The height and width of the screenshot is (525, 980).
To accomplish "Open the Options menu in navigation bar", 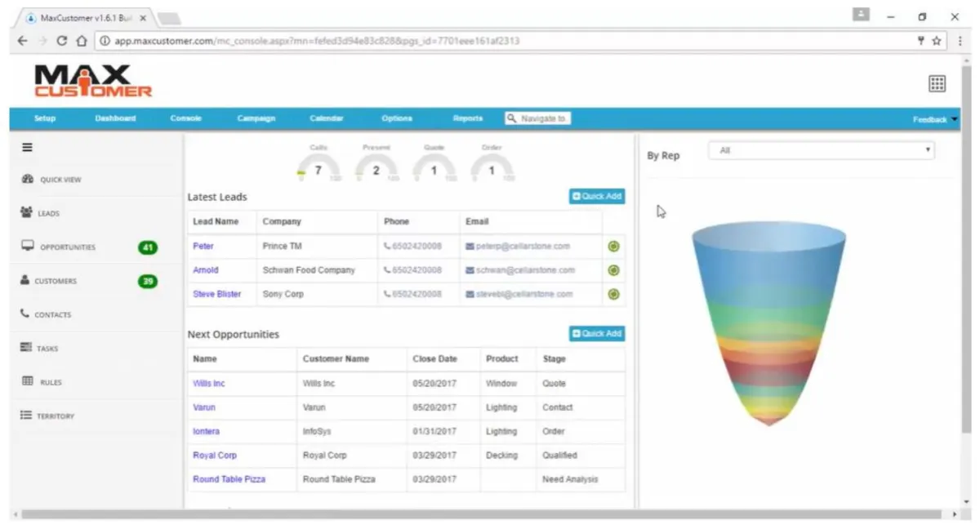I will tap(397, 119).
